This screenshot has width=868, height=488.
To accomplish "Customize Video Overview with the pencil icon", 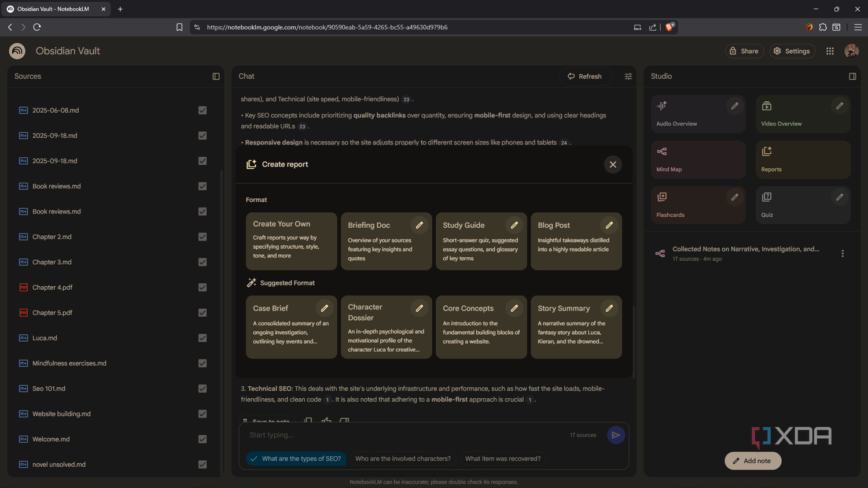I will [x=840, y=106].
